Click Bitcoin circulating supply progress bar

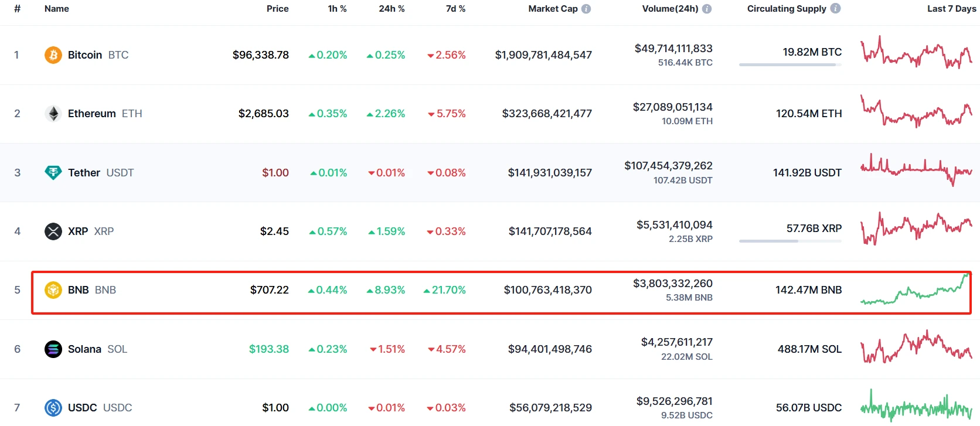click(x=790, y=65)
